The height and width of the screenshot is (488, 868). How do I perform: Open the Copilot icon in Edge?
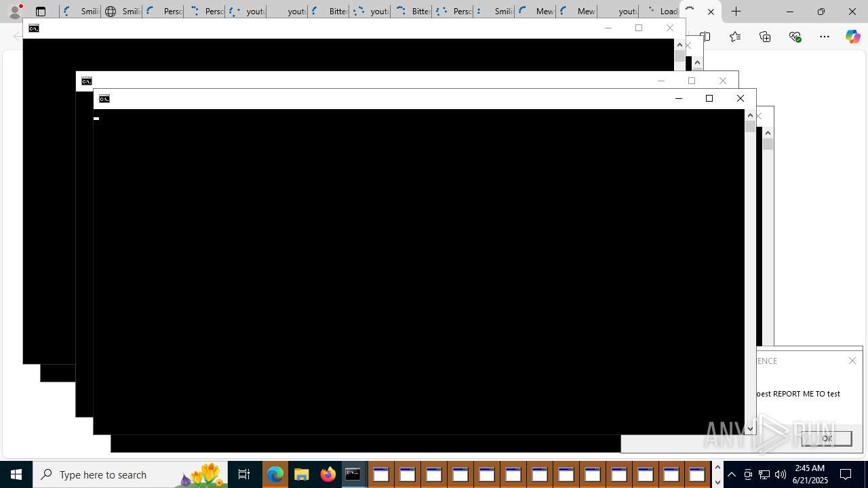pyautogui.click(x=852, y=37)
